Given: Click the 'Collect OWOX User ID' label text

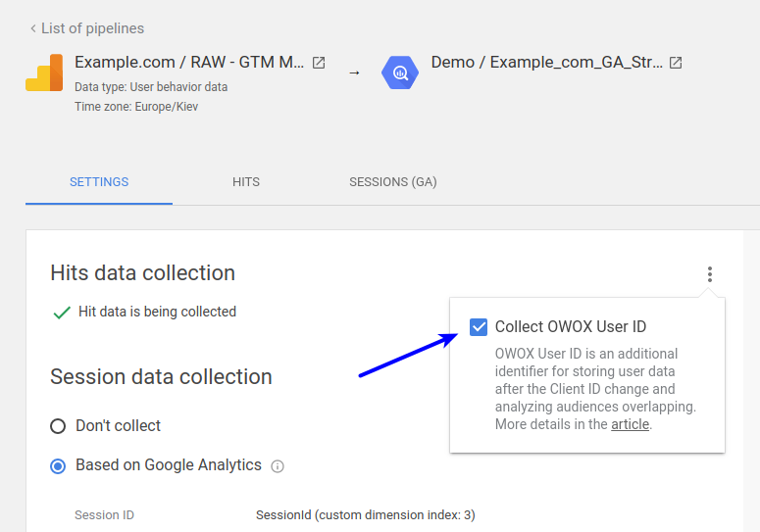Looking at the screenshot, I should click(x=571, y=327).
